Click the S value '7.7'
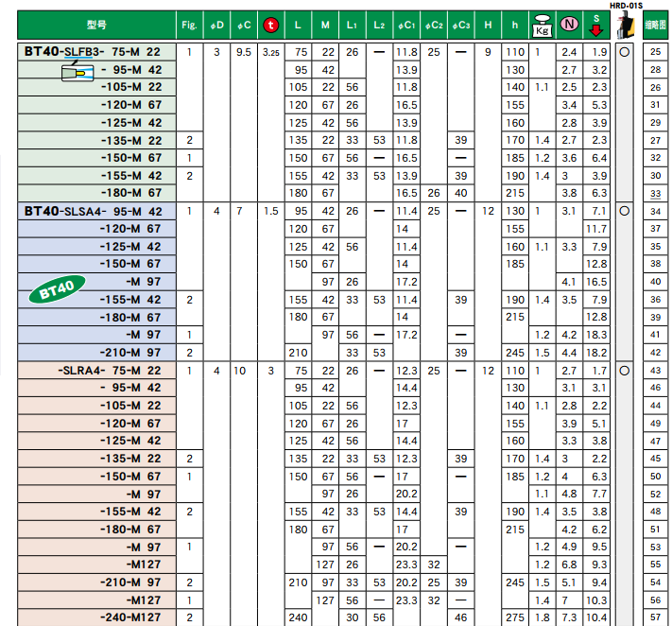The width and height of the screenshot is (672, 626). pyautogui.click(x=599, y=494)
